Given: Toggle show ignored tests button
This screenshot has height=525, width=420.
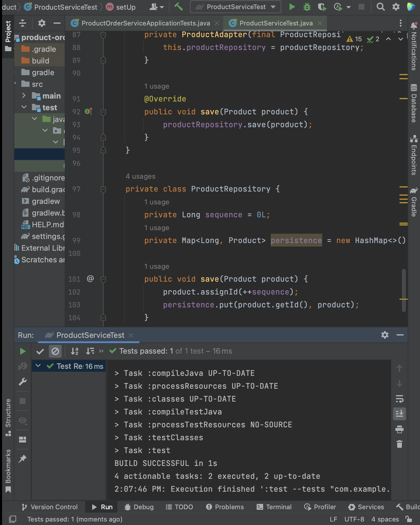Looking at the screenshot, I should (x=55, y=351).
